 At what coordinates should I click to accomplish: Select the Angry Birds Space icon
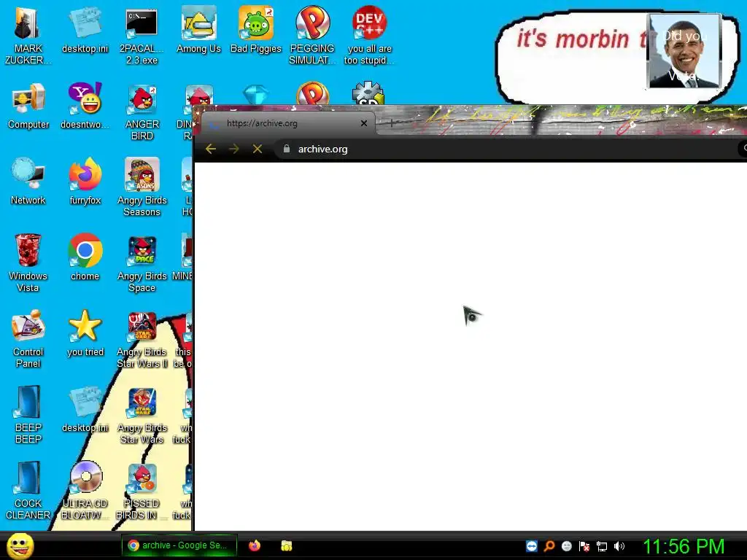[142, 264]
